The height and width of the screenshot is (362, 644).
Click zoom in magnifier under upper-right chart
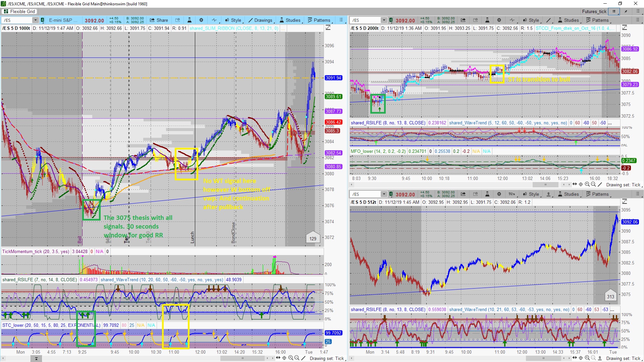point(587,184)
